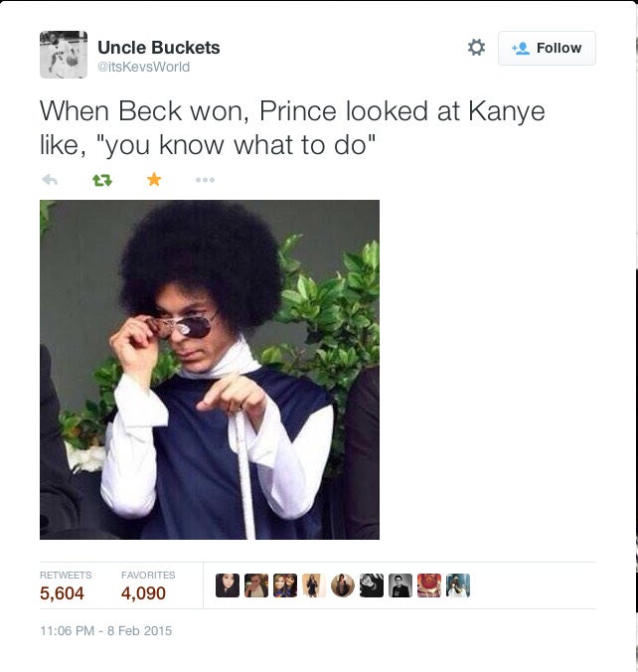The image size is (638, 672).
Task: Open the three-dot more options menu
Action: tap(205, 180)
